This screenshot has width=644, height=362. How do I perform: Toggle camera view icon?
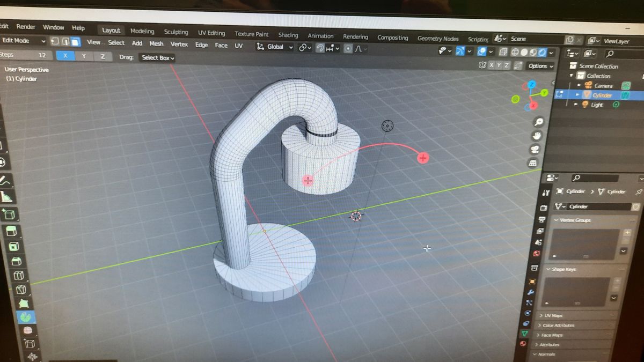tap(535, 149)
